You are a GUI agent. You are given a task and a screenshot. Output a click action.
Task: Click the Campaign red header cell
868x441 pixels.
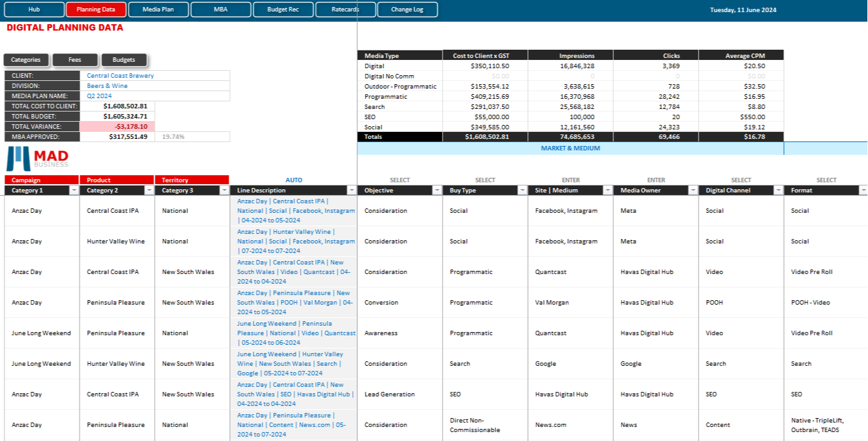tap(42, 180)
